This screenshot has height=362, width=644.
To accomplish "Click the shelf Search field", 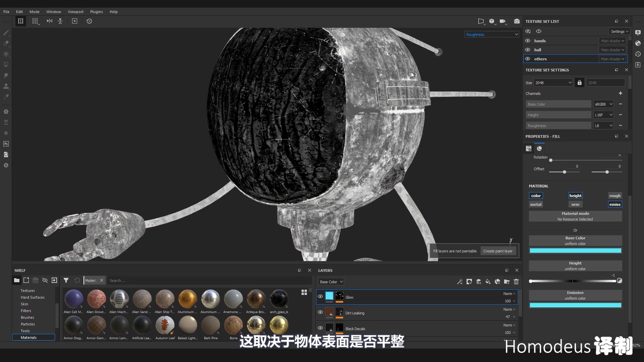I will [210, 281].
